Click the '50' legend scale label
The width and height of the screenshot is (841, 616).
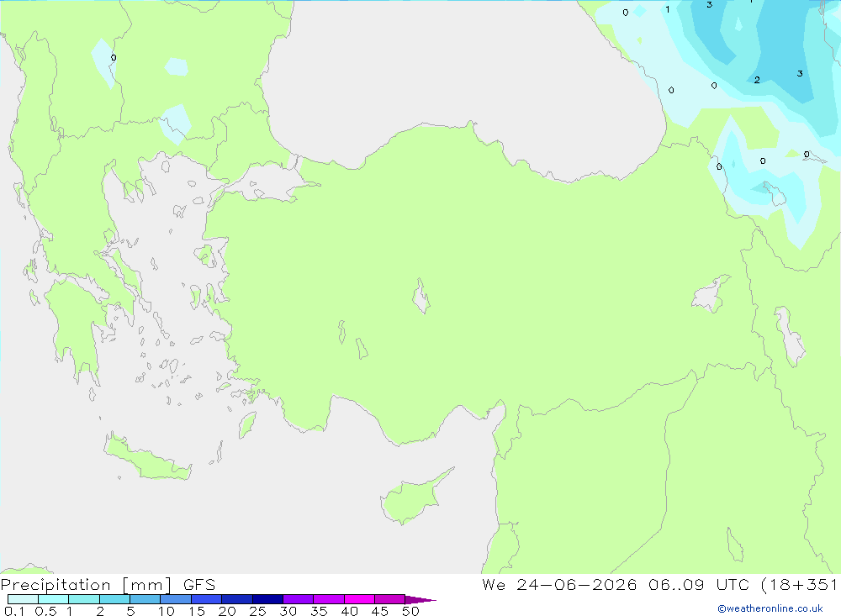411,611
